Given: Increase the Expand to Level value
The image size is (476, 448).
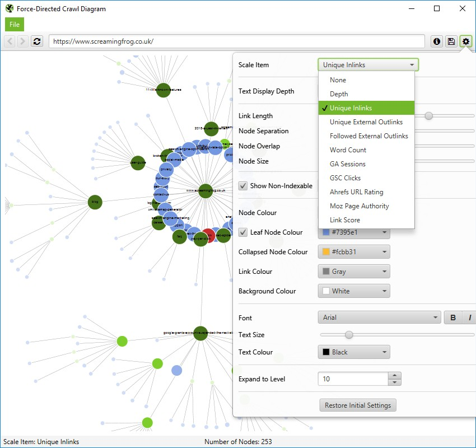Looking at the screenshot, I should [395, 375].
